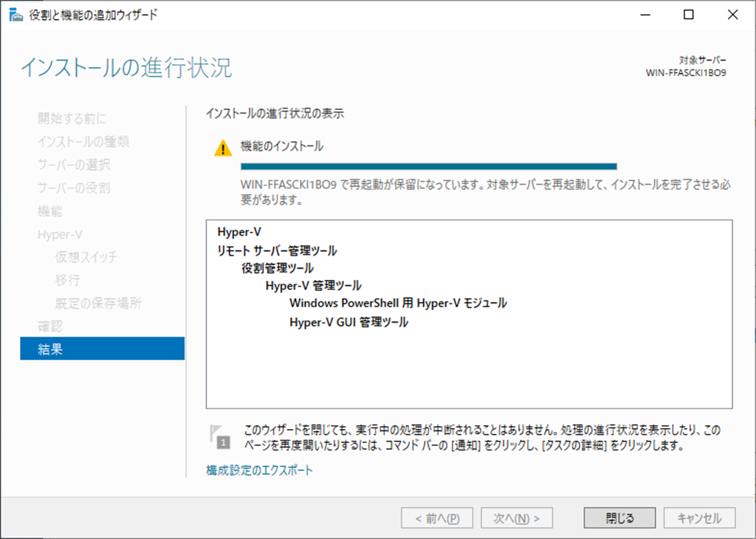756x539 pixels.
Task: Click the キャンセル button
Action: pos(699,518)
